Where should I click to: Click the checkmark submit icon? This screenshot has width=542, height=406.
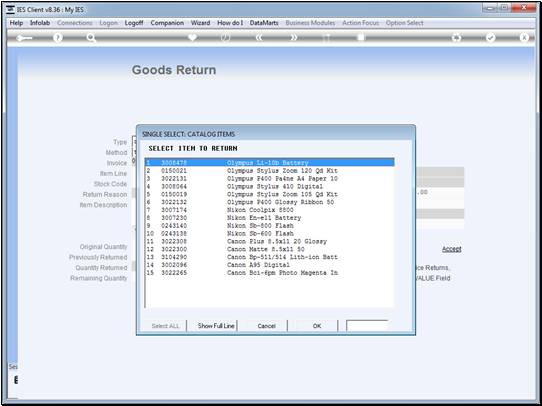(490, 38)
